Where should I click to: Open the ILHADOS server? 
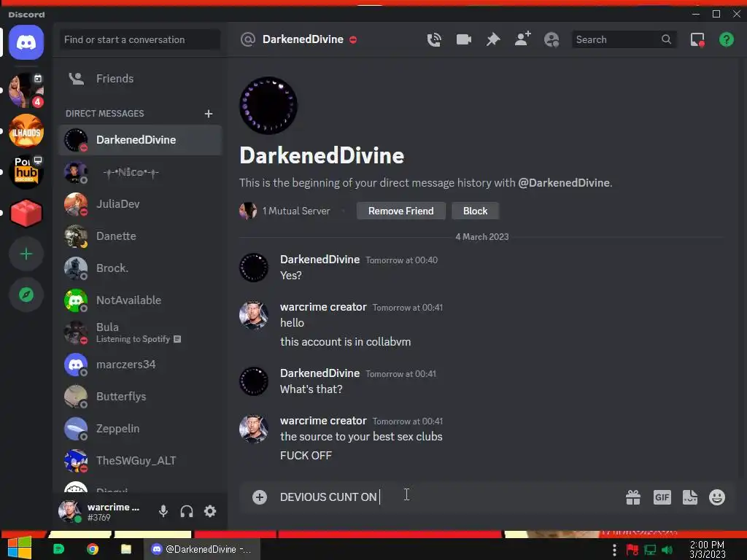[26, 131]
